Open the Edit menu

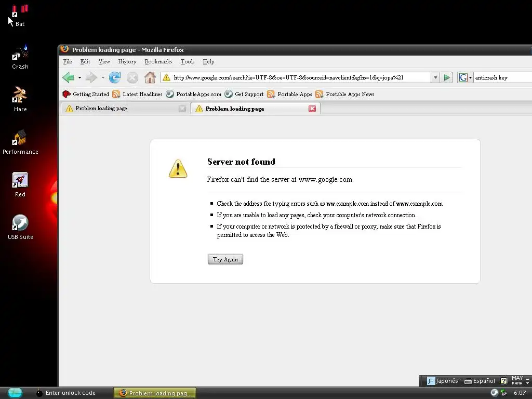coord(85,61)
